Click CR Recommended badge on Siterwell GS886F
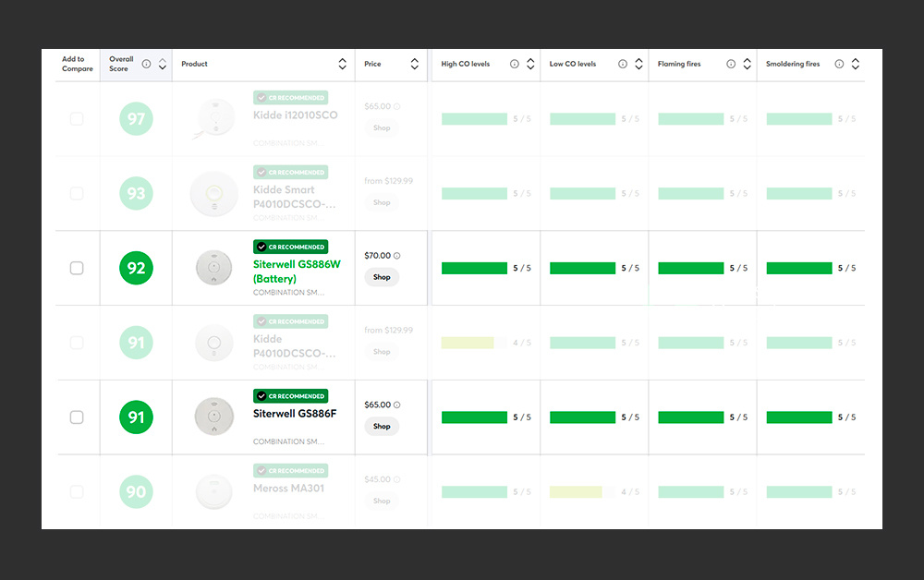Image resolution: width=924 pixels, height=580 pixels. point(290,396)
